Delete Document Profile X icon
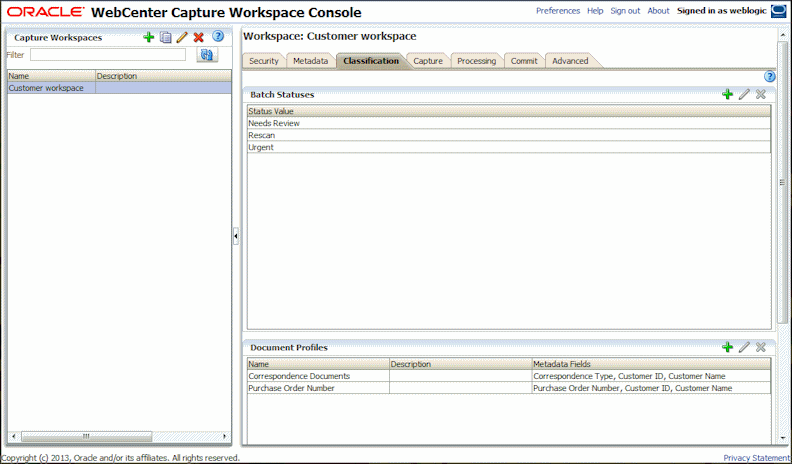792x464 pixels. [761, 347]
